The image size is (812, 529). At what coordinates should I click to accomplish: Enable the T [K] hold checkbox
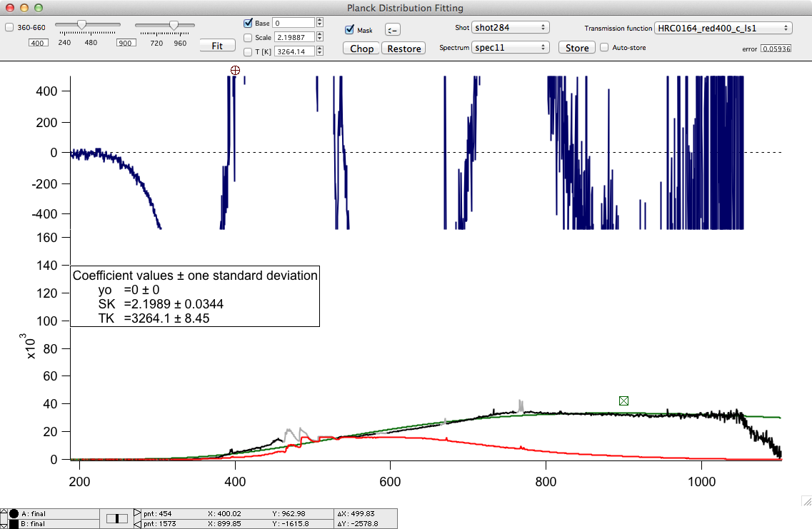248,52
